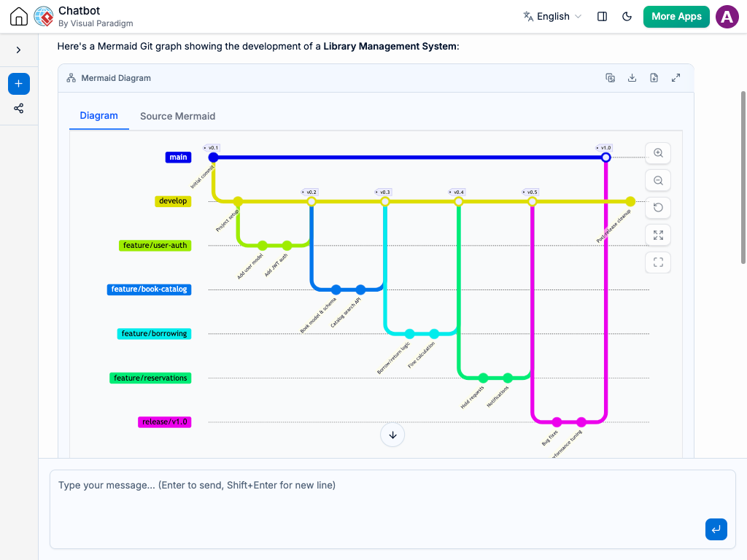Start a new chat with plus button
The height and width of the screenshot is (560, 747).
18,84
